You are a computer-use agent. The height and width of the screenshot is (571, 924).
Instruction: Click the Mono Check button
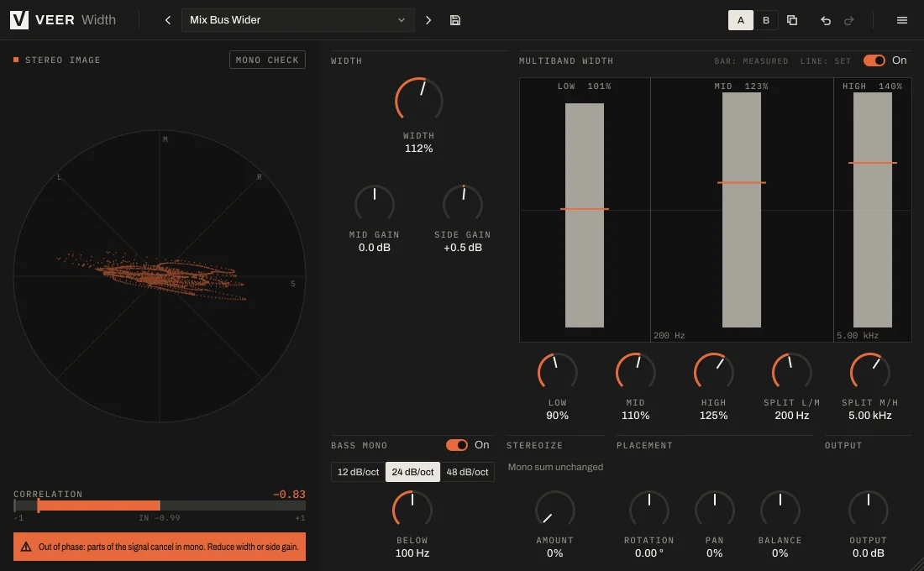point(267,60)
